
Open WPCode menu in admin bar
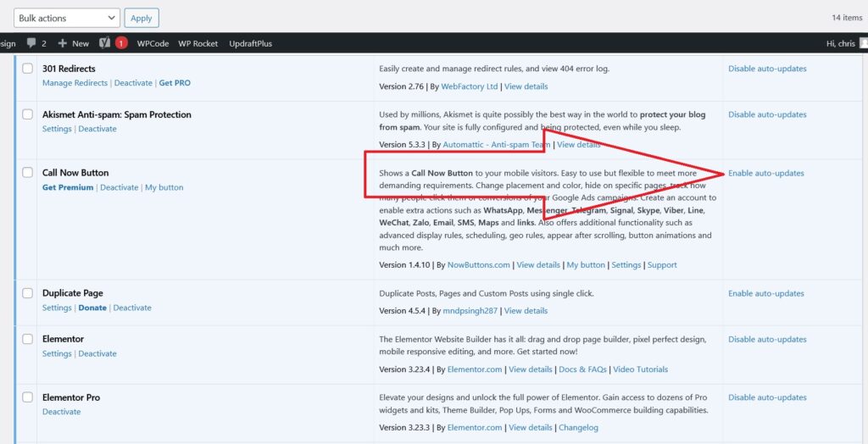(153, 43)
